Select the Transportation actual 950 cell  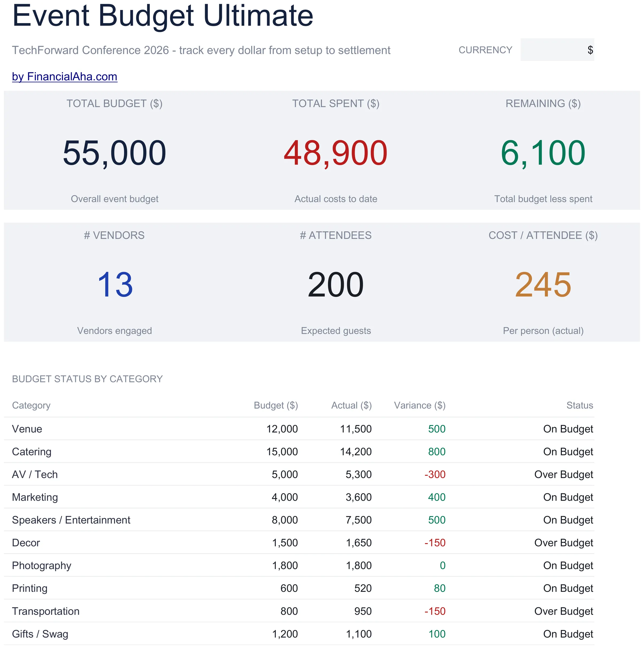pos(363,612)
